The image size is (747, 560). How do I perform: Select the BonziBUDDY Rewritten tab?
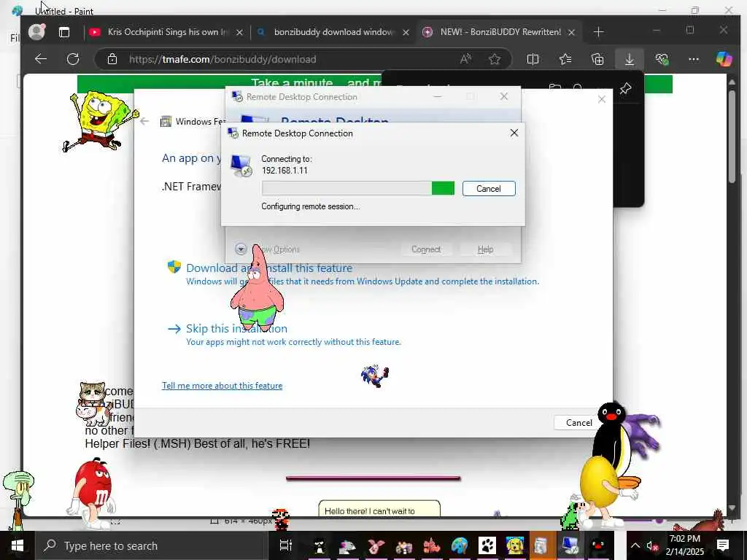(x=498, y=32)
